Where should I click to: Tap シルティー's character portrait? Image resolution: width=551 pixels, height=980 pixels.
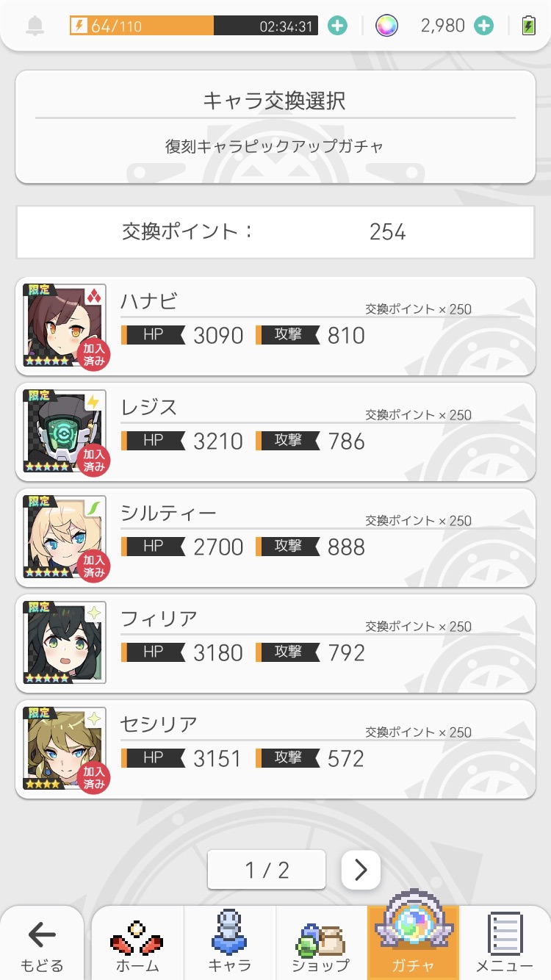[x=65, y=537]
